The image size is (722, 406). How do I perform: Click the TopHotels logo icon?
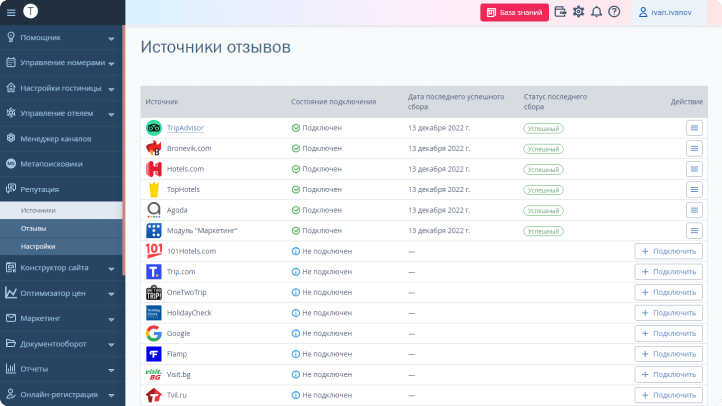click(154, 189)
